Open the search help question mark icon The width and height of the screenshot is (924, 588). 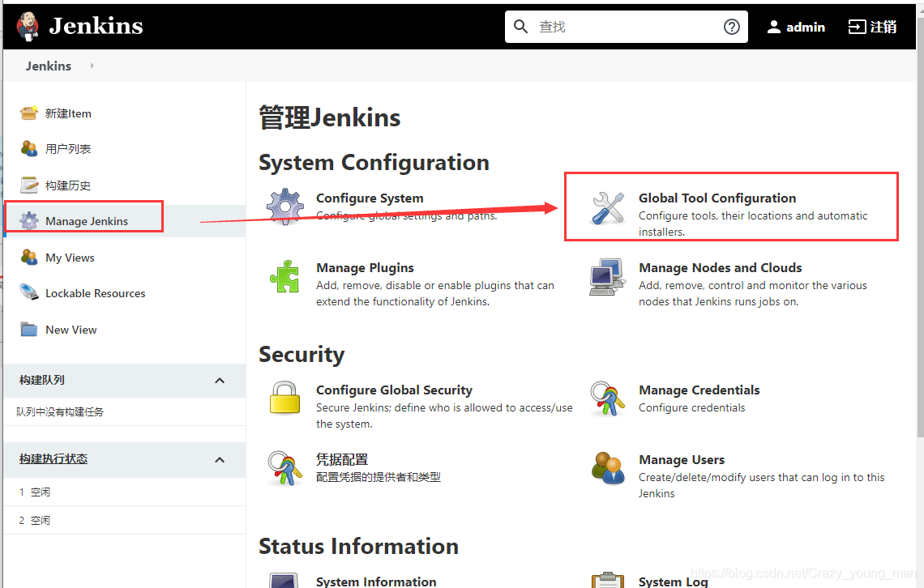[x=731, y=27]
